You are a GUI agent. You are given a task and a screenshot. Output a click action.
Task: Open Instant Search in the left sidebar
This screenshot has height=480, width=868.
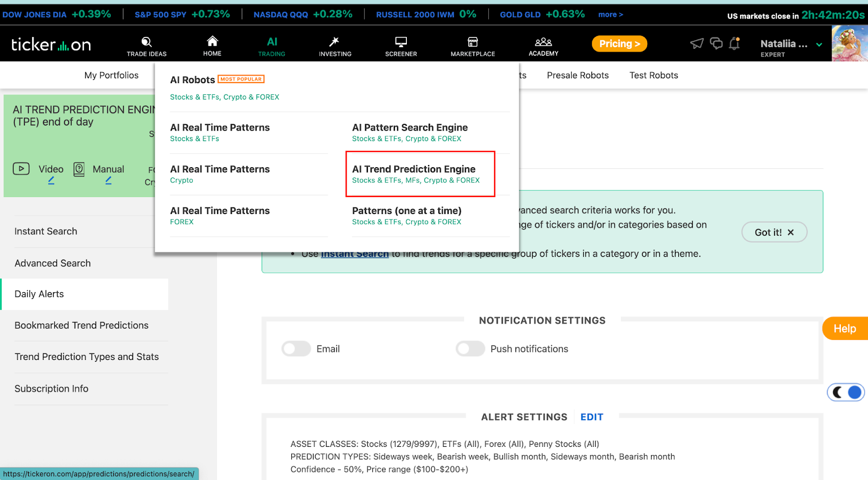pyautogui.click(x=46, y=231)
